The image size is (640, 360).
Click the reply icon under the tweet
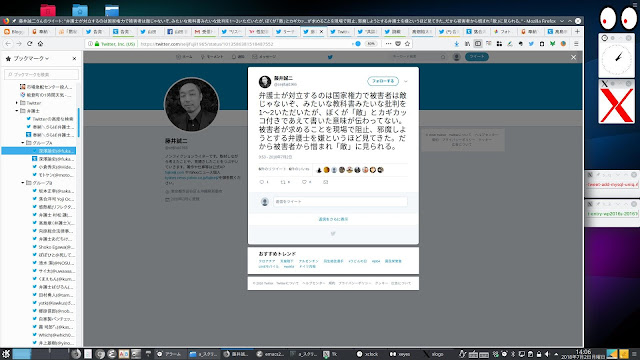[x=262, y=182]
